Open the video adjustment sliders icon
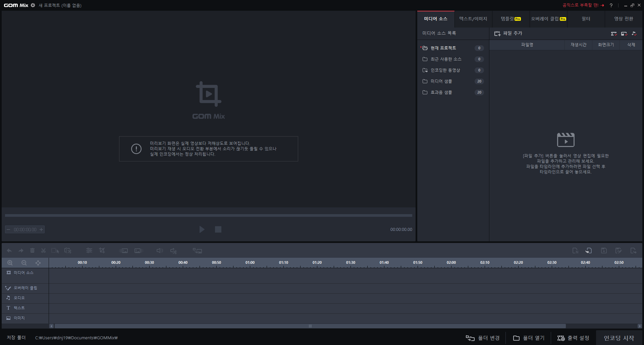The image size is (644, 345). 89,251
